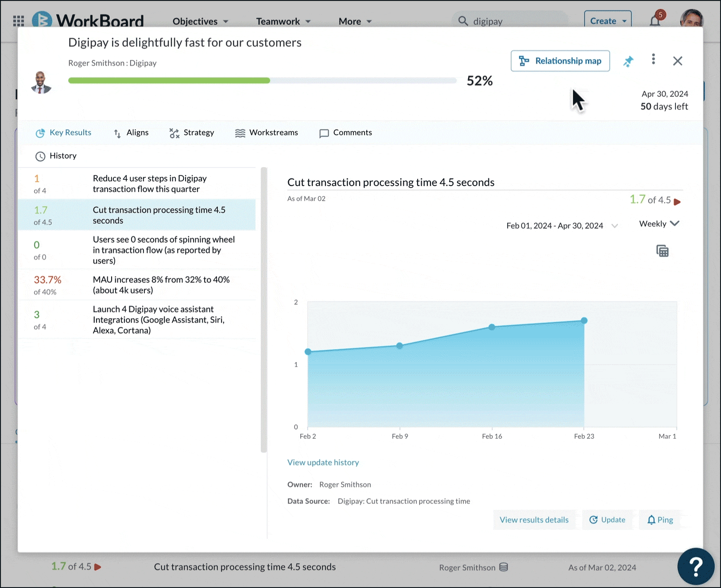721x588 pixels.
Task: Click the key results list scrollbar
Action: pos(264,310)
